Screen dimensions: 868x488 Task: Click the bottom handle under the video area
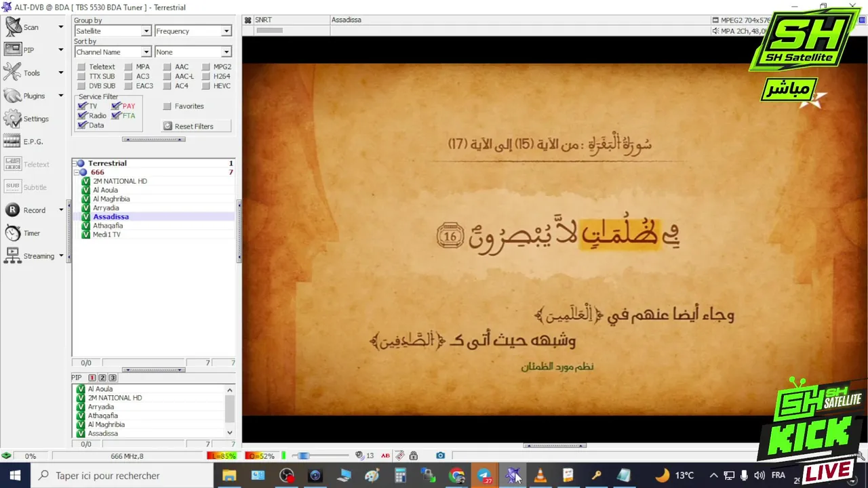(555, 445)
